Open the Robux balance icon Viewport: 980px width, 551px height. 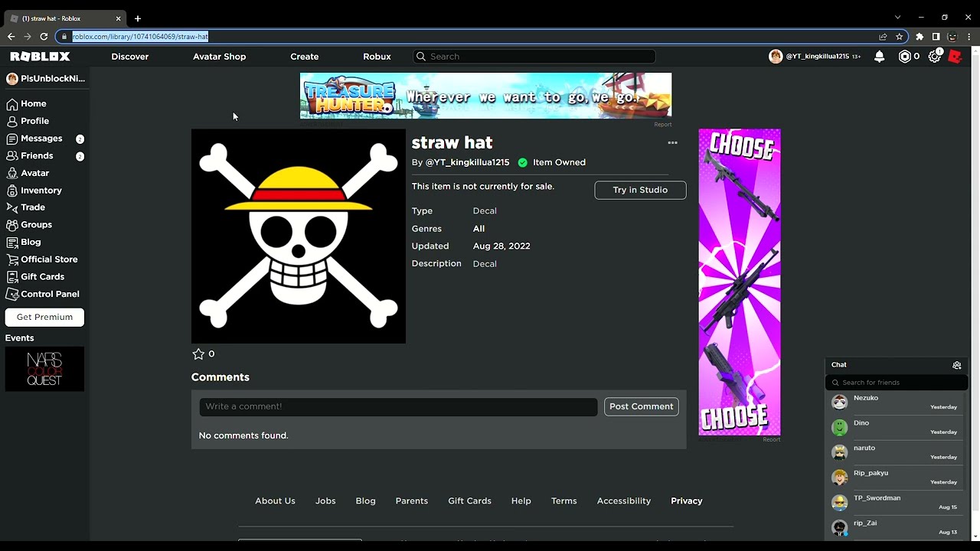(x=905, y=57)
